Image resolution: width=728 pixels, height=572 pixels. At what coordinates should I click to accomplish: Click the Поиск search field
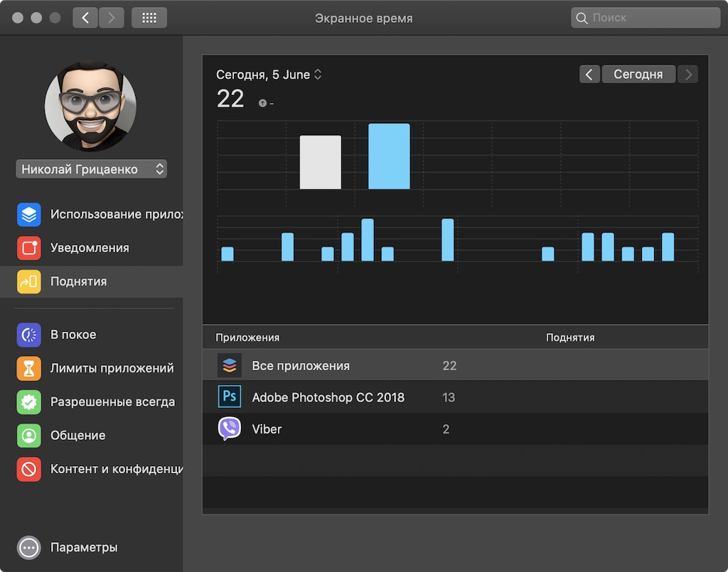(646, 18)
